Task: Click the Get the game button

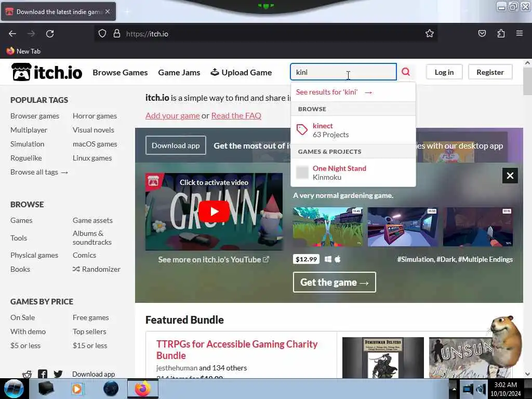Action: pyautogui.click(x=334, y=282)
